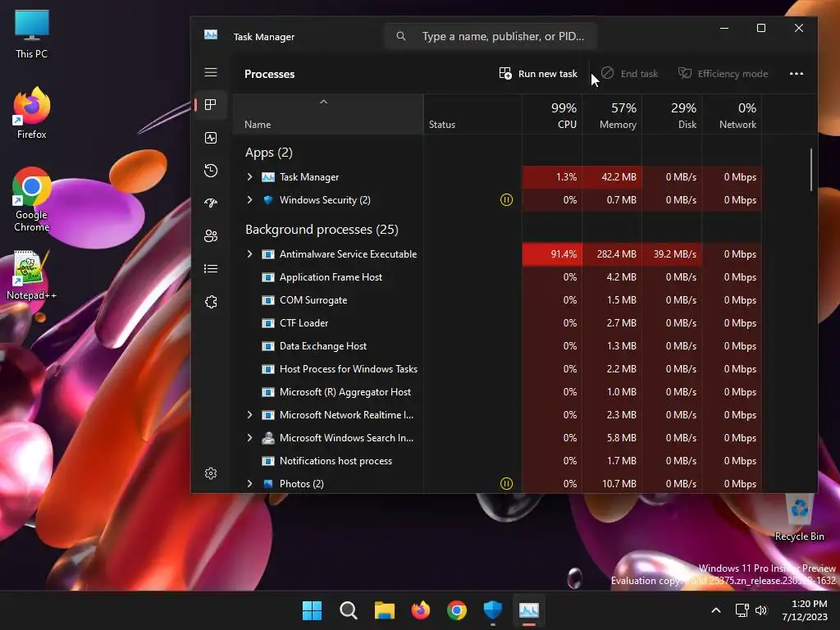Click the 39.2 MB/s disk value

[x=673, y=254]
